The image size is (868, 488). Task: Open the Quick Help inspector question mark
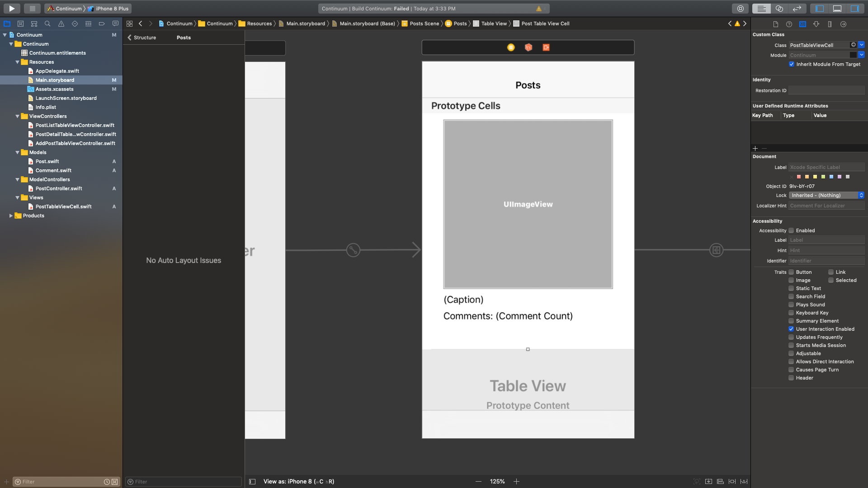coord(789,24)
